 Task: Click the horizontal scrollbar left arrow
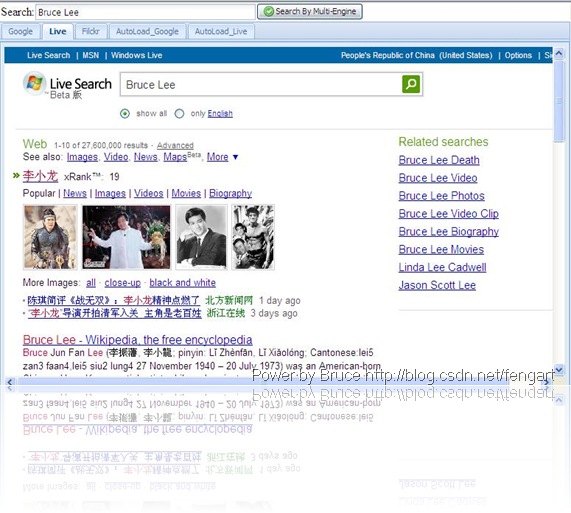pos(10,382)
